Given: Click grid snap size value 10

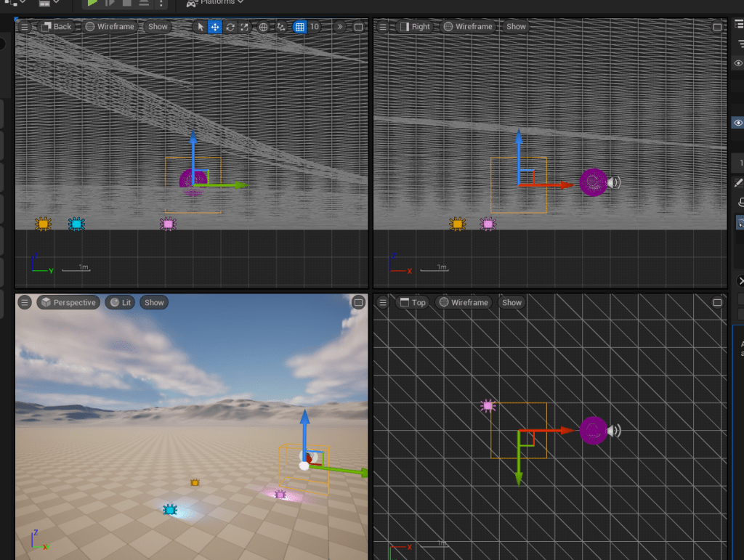Looking at the screenshot, I should (315, 27).
